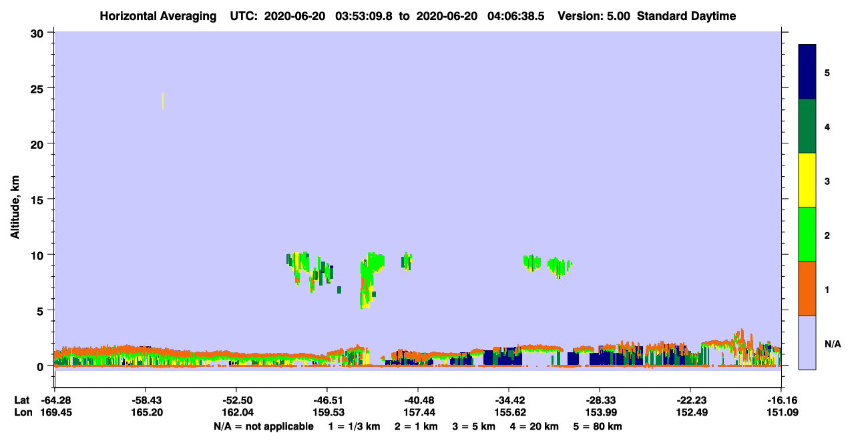Click legend text '2 = 1 km'
Image resolution: width=868 pixels, height=445 pixels.
tap(415, 426)
